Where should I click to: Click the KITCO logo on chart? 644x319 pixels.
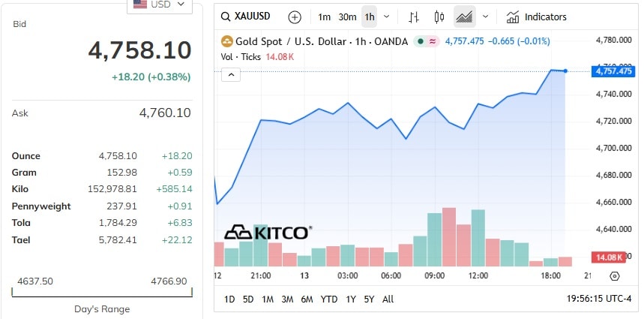tap(268, 233)
